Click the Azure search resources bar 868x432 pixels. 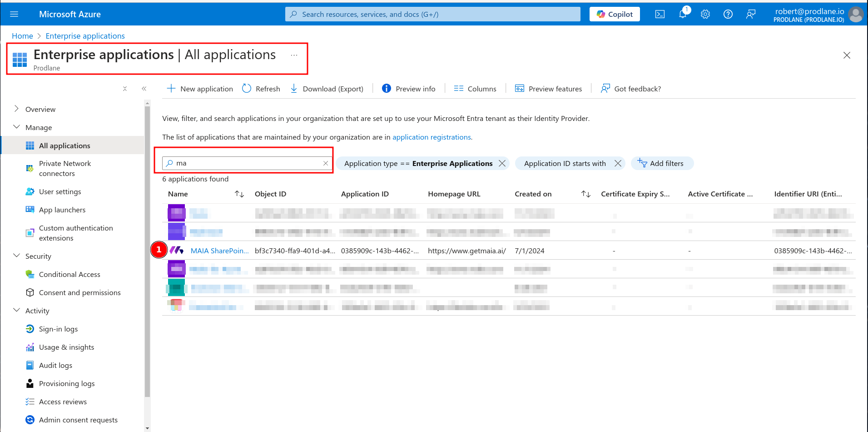coord(432,14)
